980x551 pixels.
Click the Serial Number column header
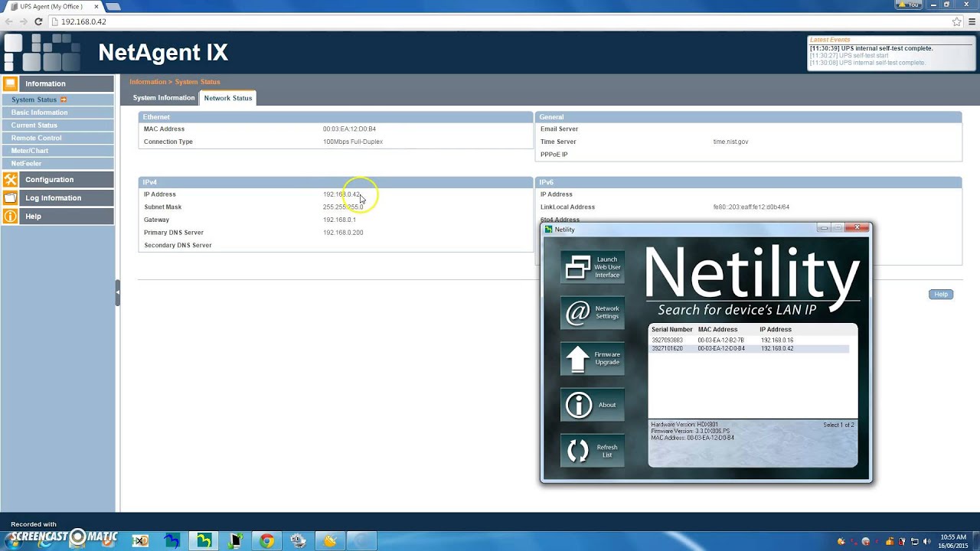coord(671,329)
